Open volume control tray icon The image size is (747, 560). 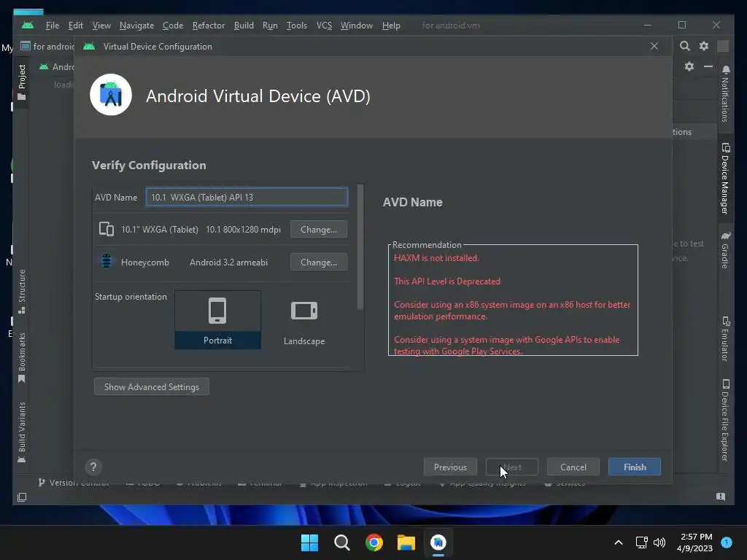(659, 542)
